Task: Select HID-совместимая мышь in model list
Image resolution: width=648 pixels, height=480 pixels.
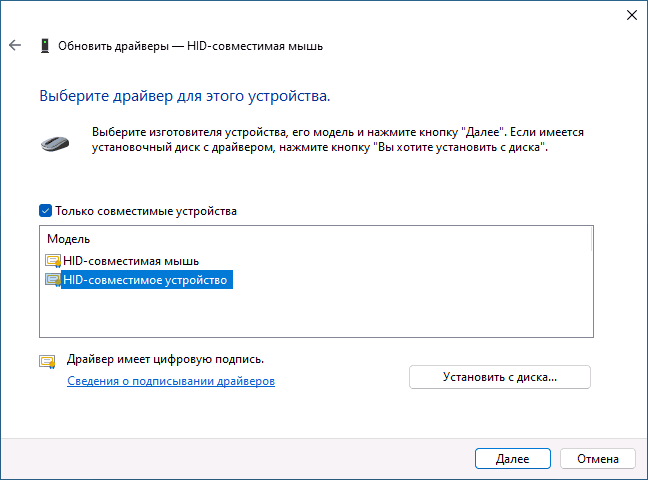Action: tap(131, 261)
